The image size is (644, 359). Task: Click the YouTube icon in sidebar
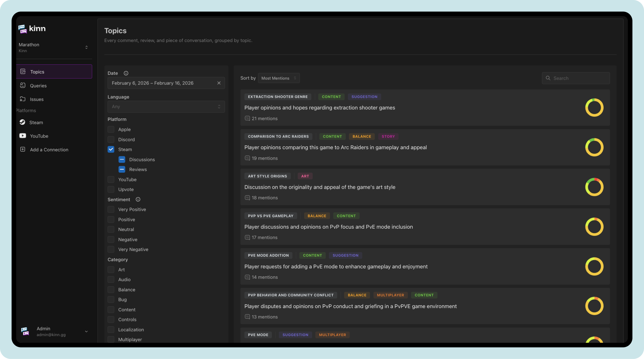click(23, 136)
